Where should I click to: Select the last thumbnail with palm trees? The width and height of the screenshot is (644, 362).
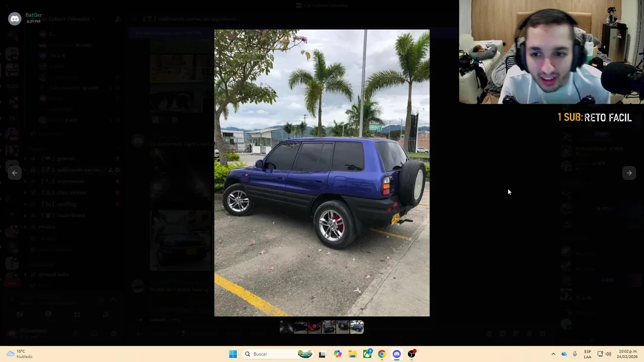357,327
